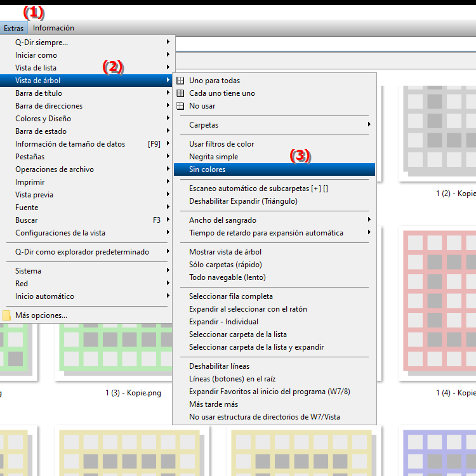Open the Barra de estado submenu
The height and width of the screenshot is (476, 476).
pyautogui.click(x=86, y=131)
